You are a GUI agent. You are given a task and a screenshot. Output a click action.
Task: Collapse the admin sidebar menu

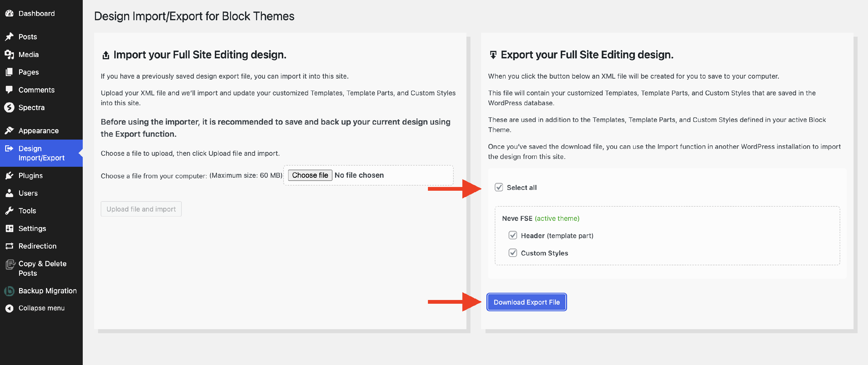pos(41,308)
